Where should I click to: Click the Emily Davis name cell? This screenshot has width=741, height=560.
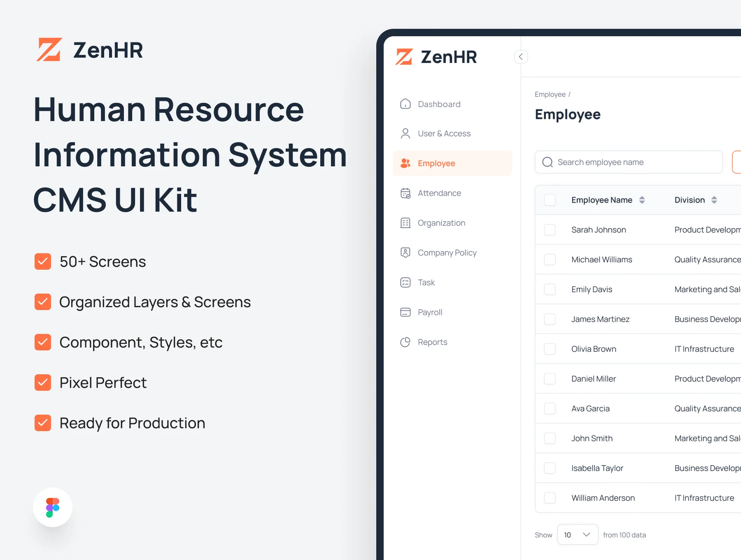592,289
